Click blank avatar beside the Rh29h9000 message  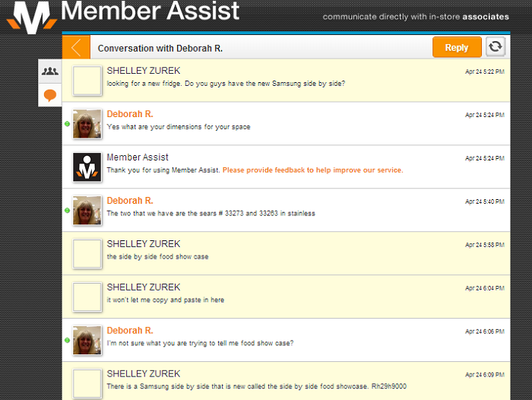[87, 383]
